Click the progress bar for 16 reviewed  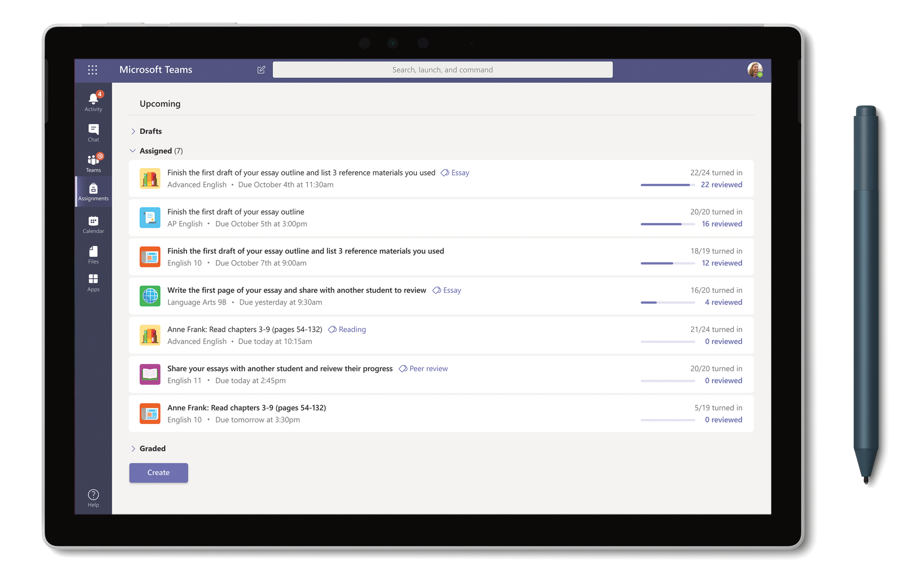(x=667, y=224)
